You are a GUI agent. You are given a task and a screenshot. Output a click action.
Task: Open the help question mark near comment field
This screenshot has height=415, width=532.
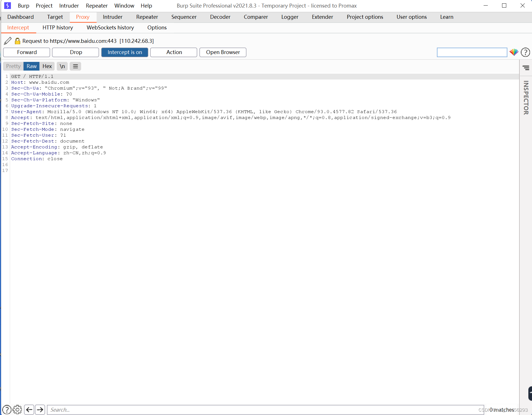tap(525, 52)
